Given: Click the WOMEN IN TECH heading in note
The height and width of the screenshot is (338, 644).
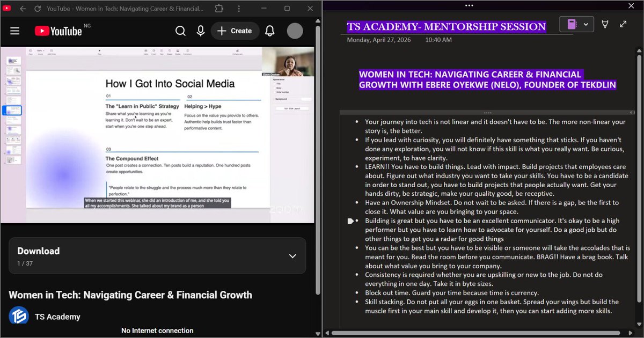Looking at the screenshot, I should click(487, 79).
